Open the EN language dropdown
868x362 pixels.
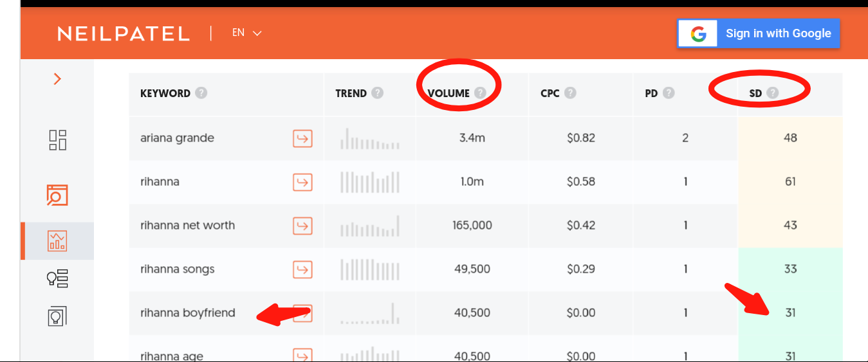coord(246,33)
